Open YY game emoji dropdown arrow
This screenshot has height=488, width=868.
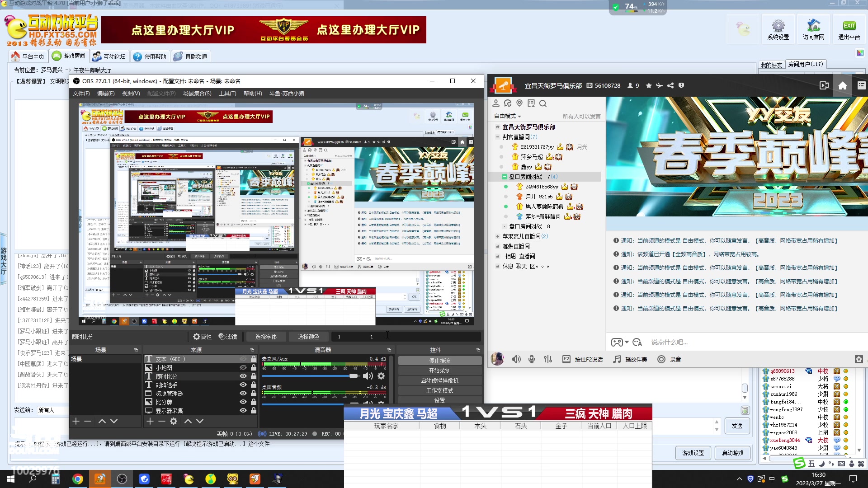[x=627, y=342]
